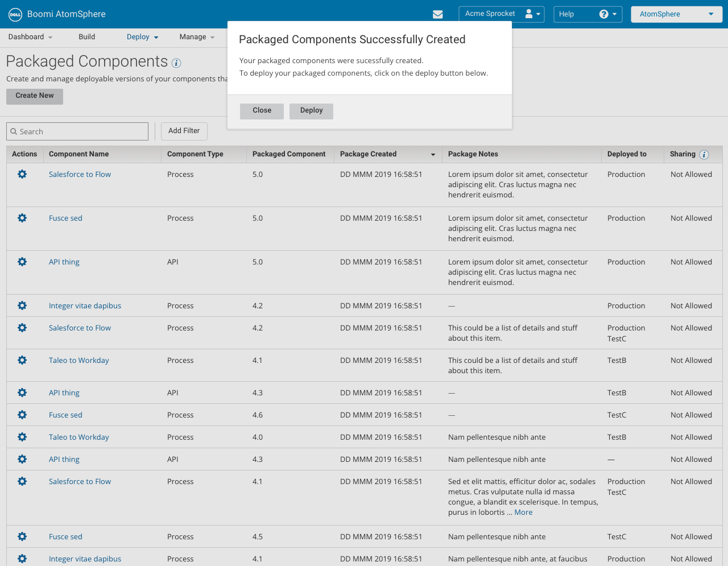Viewport: 728px width, 566px height.
Task: Click the Component Name column header
Action: point(78,154)
